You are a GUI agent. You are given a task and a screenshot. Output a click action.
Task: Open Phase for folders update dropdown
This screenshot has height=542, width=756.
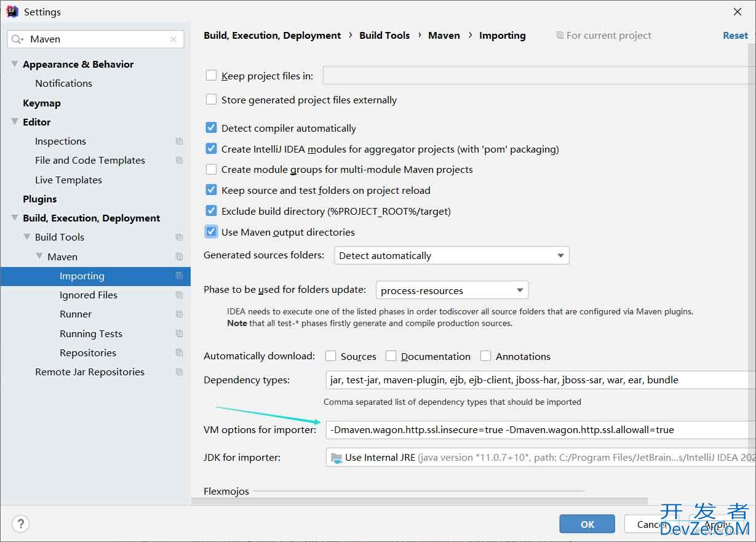click(452, 290)
